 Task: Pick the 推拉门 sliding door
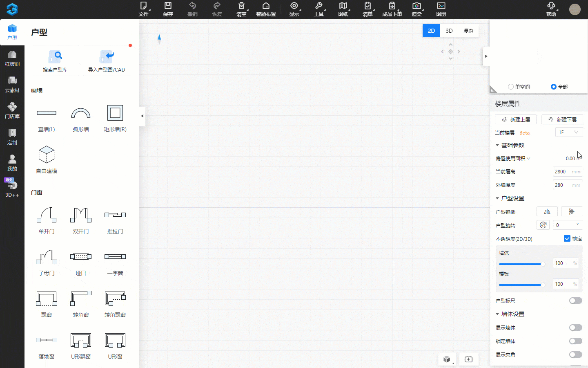pos(115,221)
